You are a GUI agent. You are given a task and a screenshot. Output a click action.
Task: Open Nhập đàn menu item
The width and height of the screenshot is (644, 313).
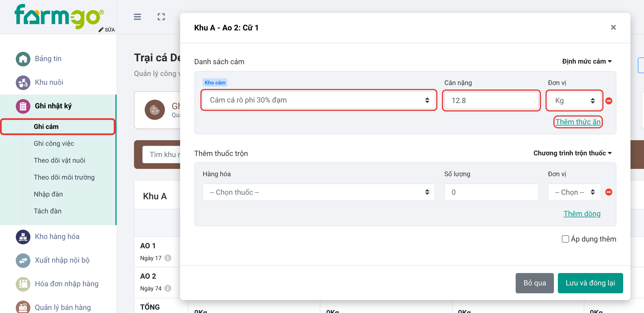point(48,194)
